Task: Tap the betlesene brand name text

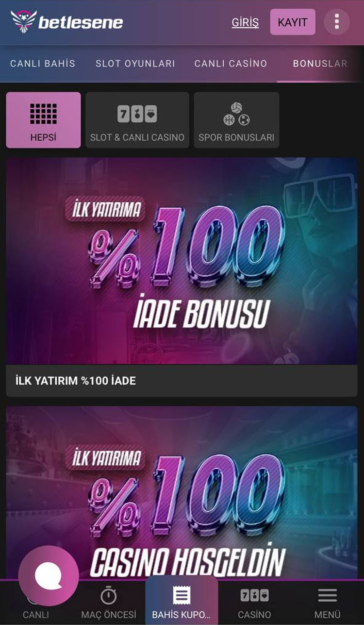Action: pyautogui.click(x=81, y=22)
